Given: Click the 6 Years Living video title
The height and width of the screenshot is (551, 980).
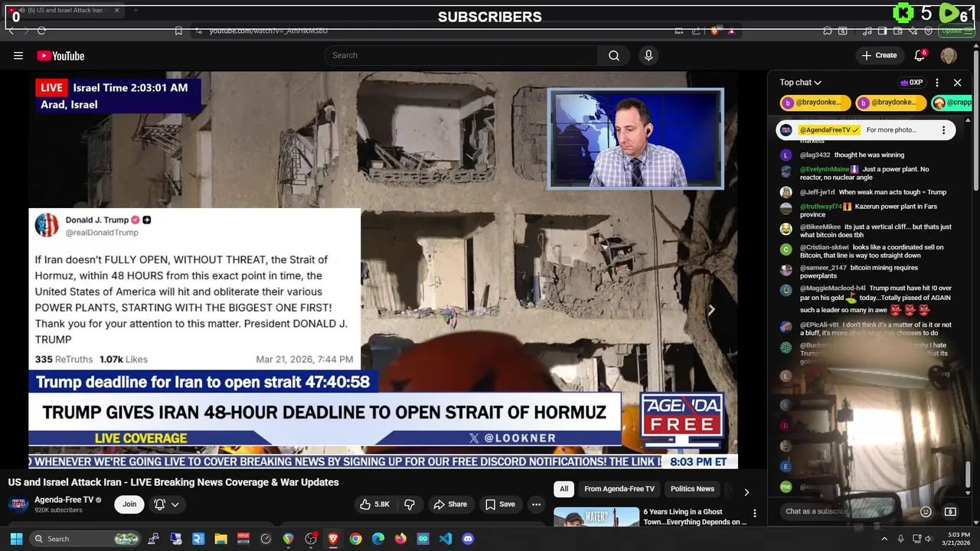Looking at the screenshot, I should (x=694, y=517).
